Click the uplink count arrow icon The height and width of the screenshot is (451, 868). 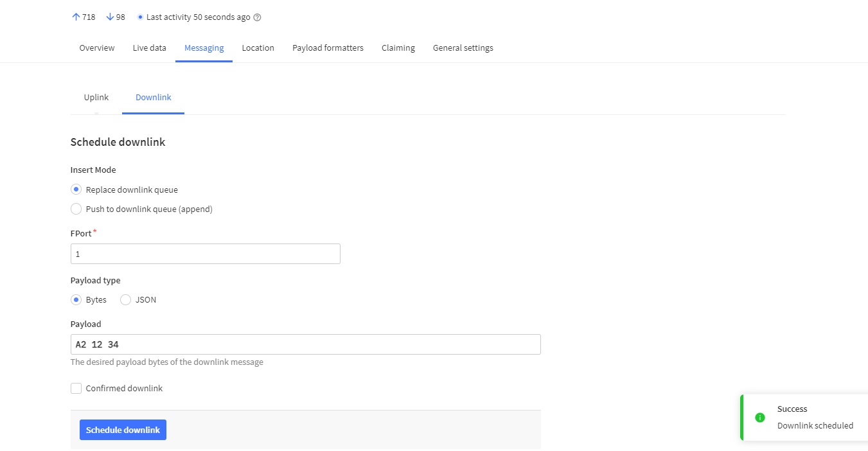76,17
